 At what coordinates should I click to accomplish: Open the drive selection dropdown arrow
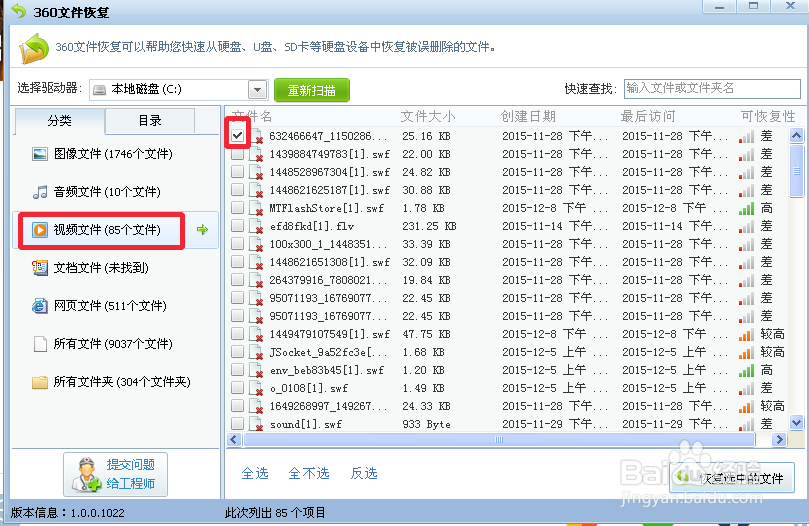tap(257, 90)
